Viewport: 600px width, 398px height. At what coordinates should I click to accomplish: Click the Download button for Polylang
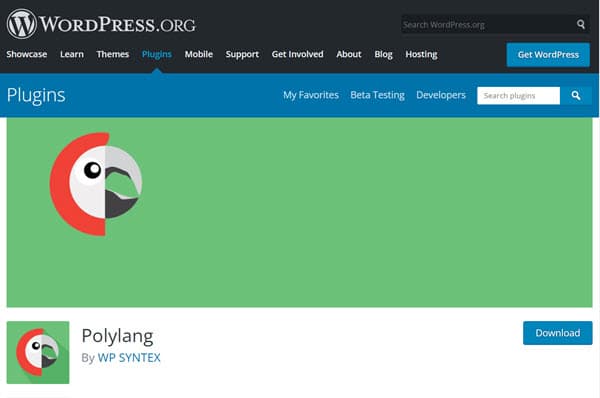click(558, 333)
